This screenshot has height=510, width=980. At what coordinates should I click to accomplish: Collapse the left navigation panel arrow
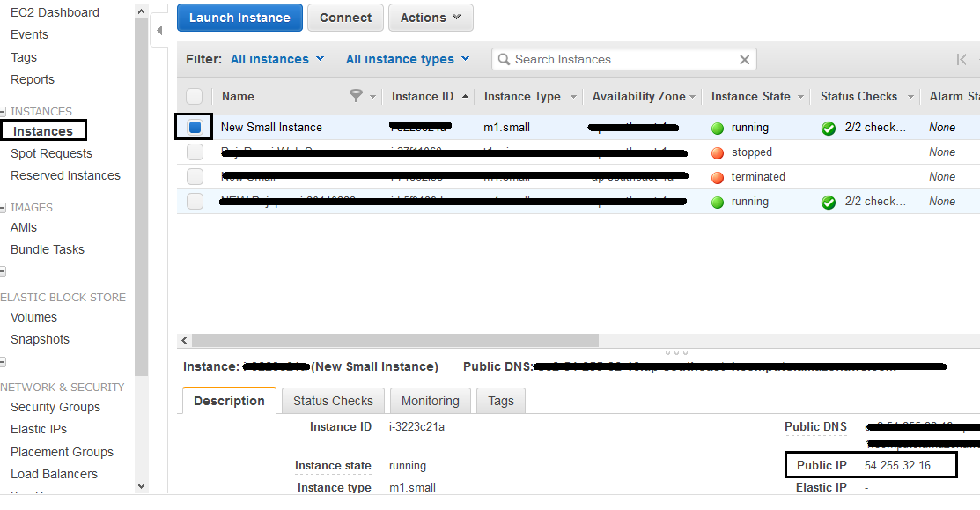coord(159,30)
